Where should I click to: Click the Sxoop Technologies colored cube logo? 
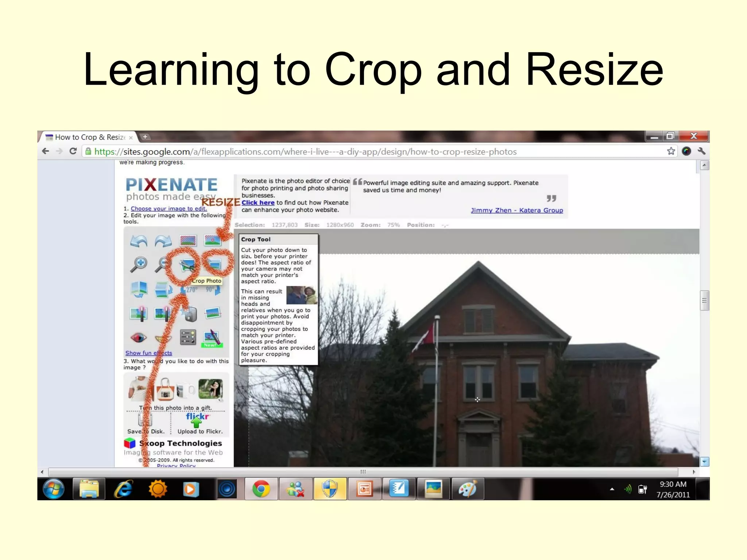pyautogui.click(x=129, y=443)
